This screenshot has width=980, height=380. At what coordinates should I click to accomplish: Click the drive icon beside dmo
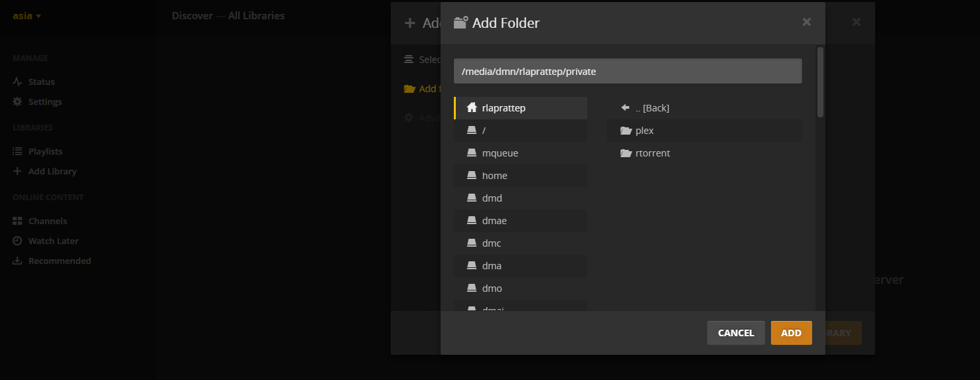point(472,288)
